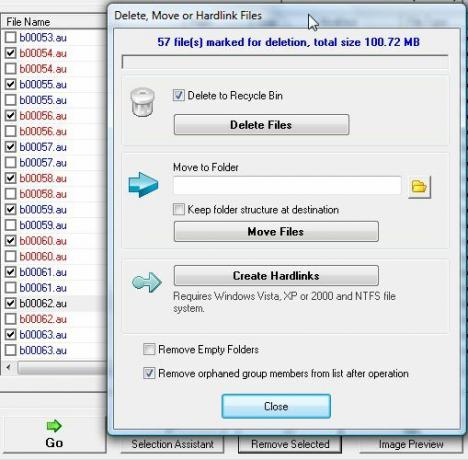Image resolution: width=468 pixels, height=460 pixels.
Task: Click the blue move arrow icon
Action: (143, 185)
